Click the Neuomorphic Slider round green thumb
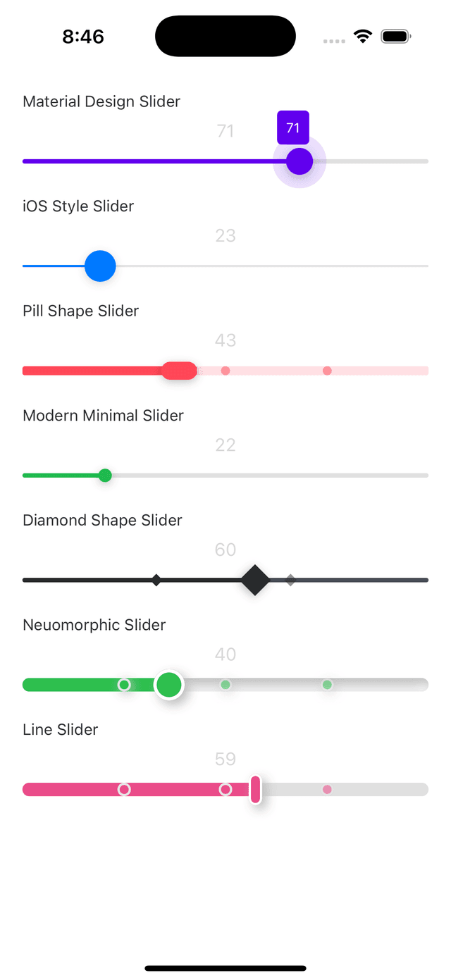 [x=168, y=684]
